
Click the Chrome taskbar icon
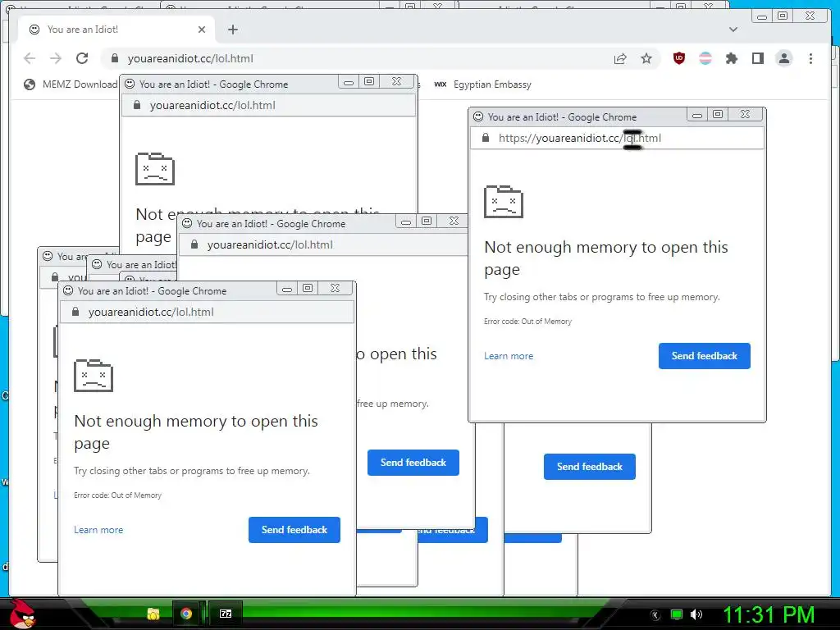(186, 614)
